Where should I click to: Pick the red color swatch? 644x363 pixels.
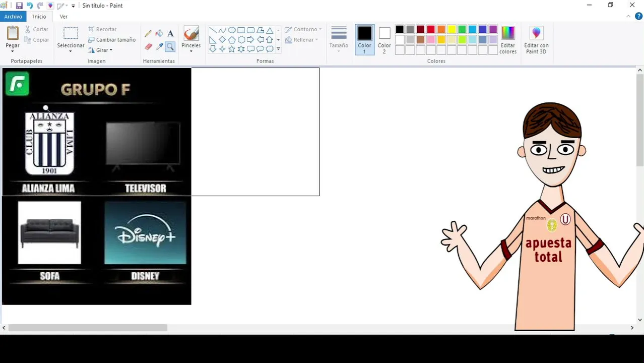pyautogui.click(x=431, y=29)
